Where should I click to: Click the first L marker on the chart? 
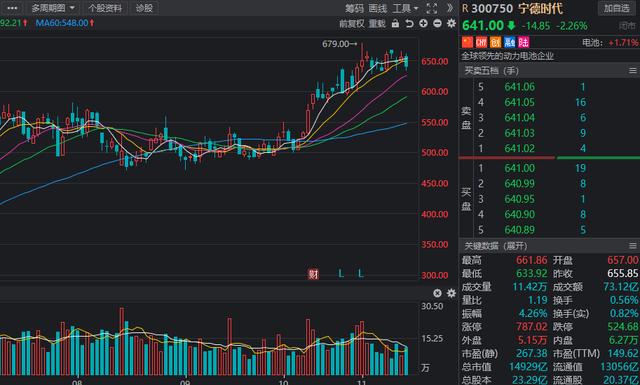pos(341,274)
